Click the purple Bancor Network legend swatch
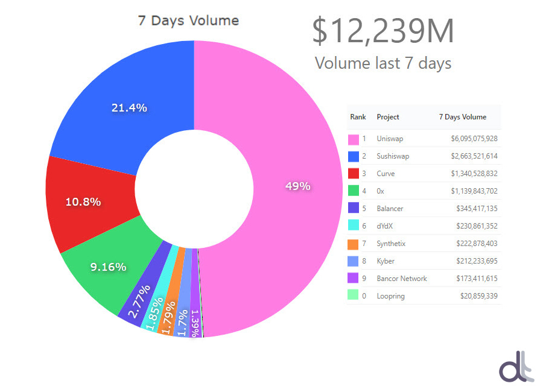This screenshot has height=392, width=543. pos(353,278)
